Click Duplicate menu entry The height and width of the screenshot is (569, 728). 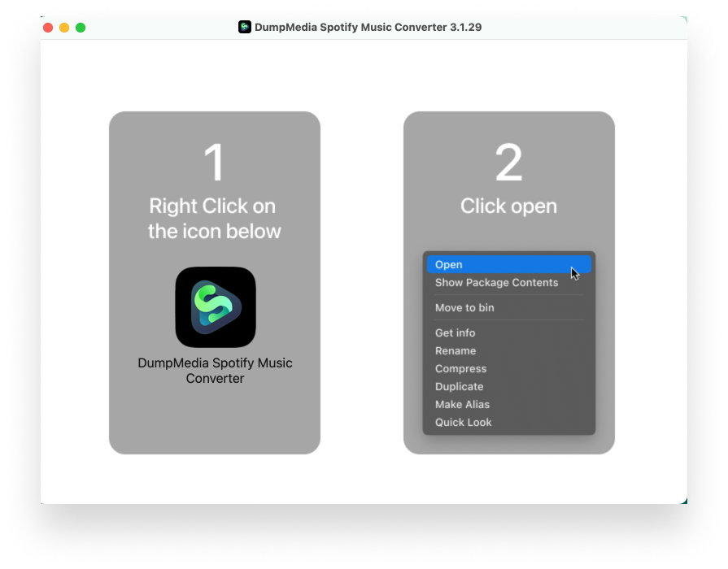click(x=460, y=386)
